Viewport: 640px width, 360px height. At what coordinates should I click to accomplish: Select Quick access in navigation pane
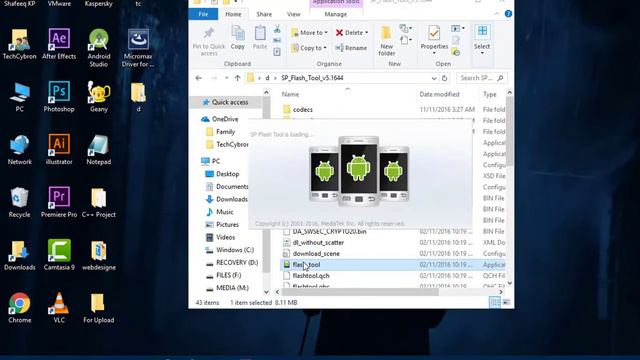tap(225, 102)
